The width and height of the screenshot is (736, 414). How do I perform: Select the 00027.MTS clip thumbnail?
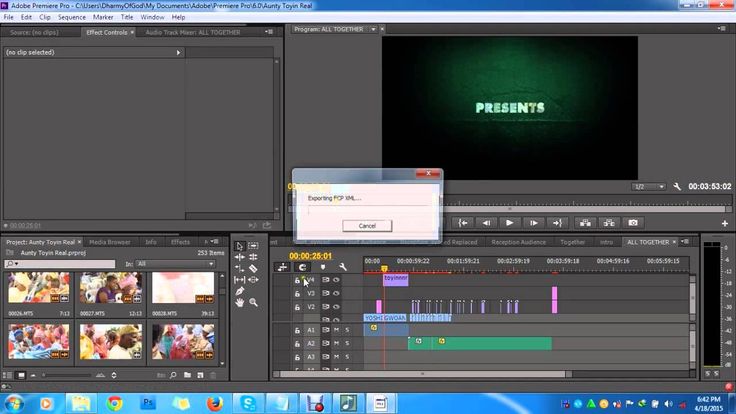click(111, 288)
